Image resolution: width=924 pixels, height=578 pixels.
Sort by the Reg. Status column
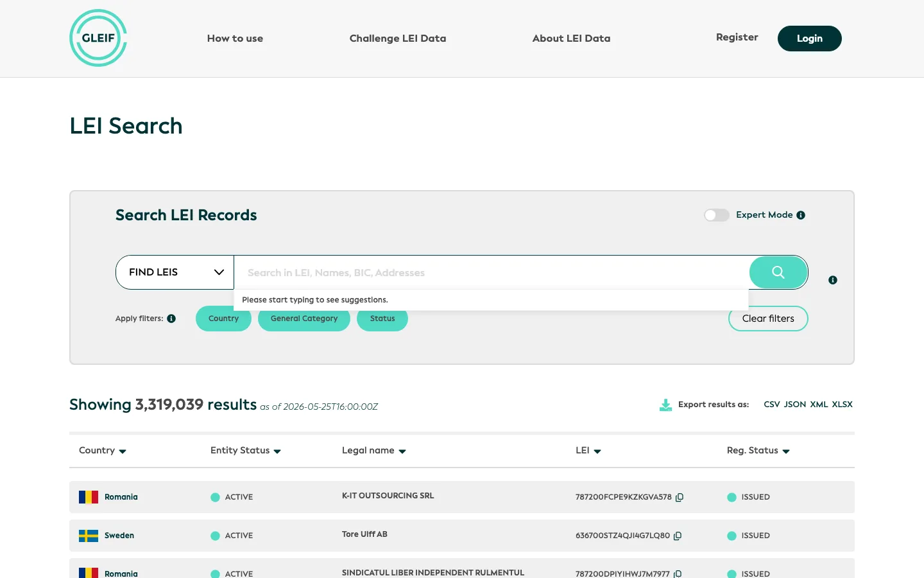pos(758,451)
